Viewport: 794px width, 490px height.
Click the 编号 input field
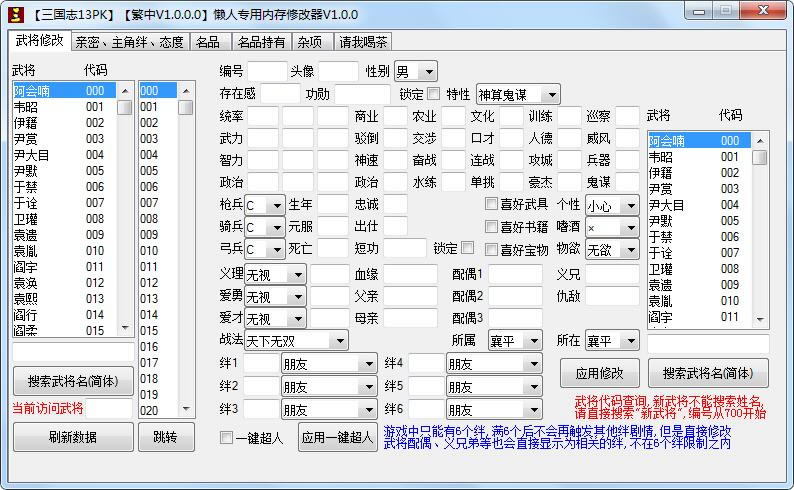[267, 71]
